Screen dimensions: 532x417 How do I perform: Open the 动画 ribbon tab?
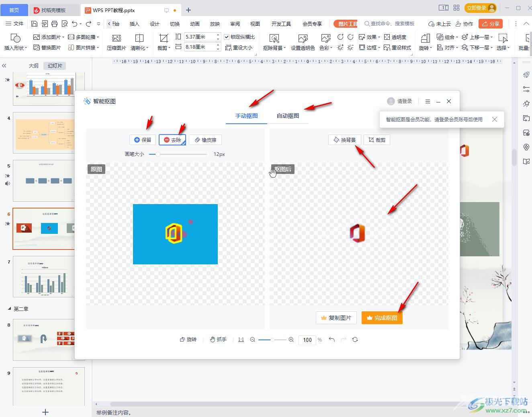(195, 24)
